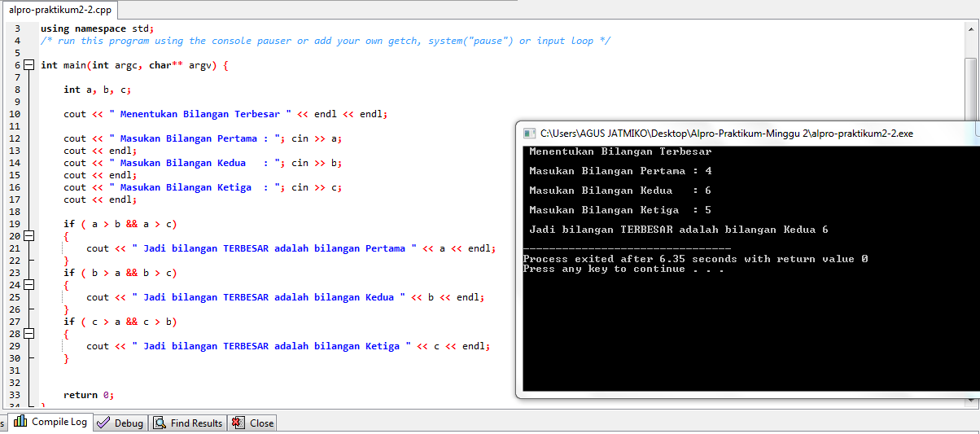Click the 'if ( b > a && b > c)' line
Viewport: 980px width, 434px height.
(120, 273)
